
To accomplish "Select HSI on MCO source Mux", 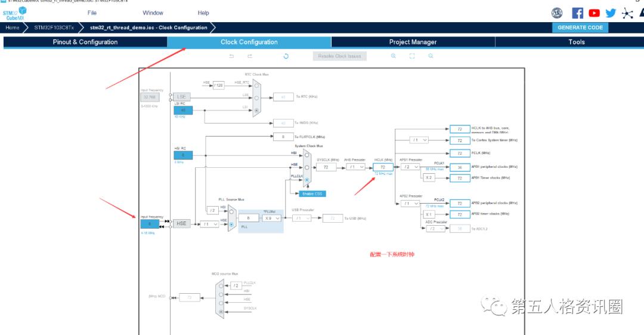I will [x=221, y=294].
